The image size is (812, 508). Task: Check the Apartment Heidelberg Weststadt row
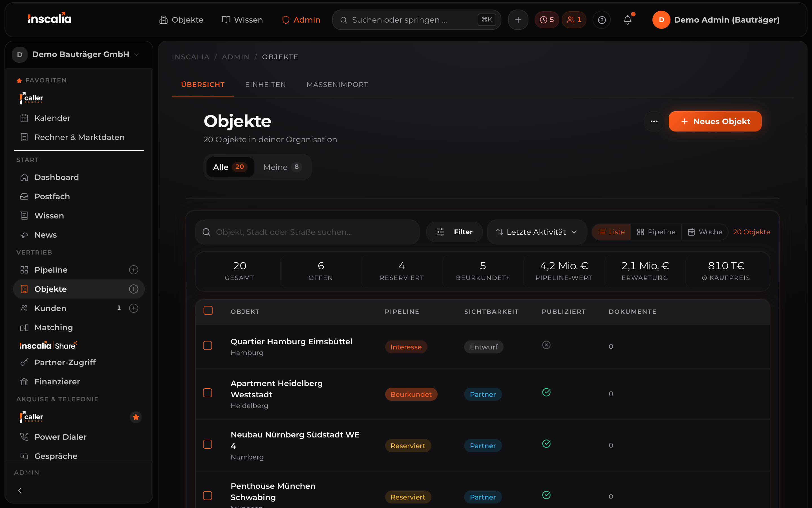pos(208,393)
